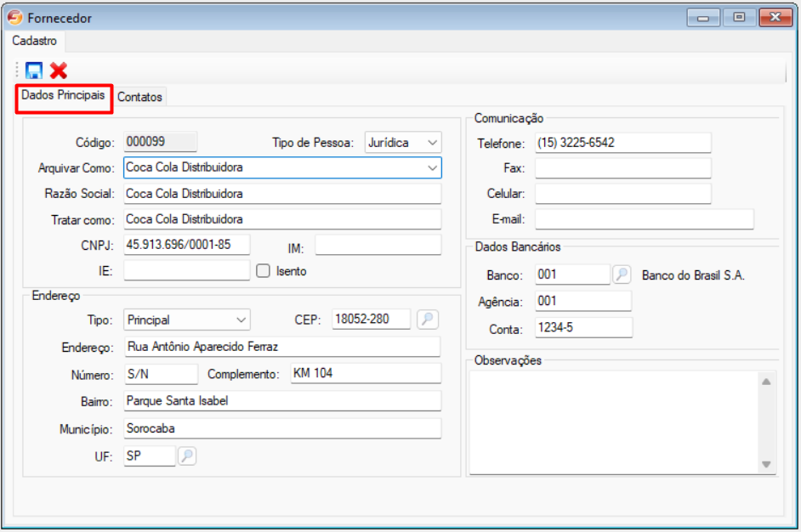Toggle the Isento checkbox
The image size is (801, 532).
[x=263, y=270]
